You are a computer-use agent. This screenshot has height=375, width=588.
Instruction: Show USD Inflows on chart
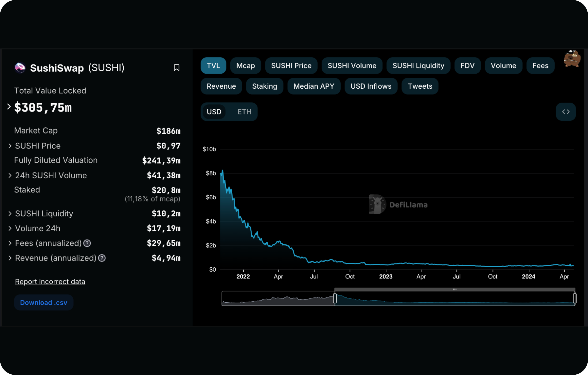coord(371,86)
